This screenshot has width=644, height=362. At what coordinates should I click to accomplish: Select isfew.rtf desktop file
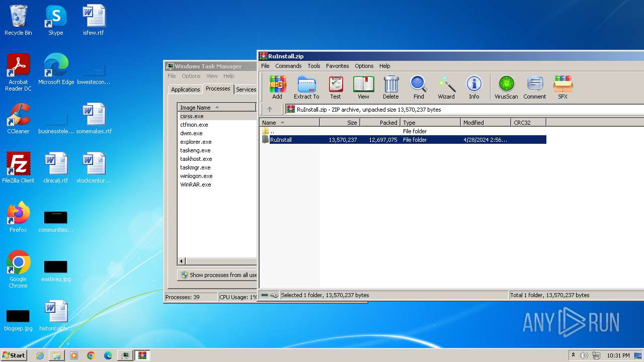tap(94, 20)
